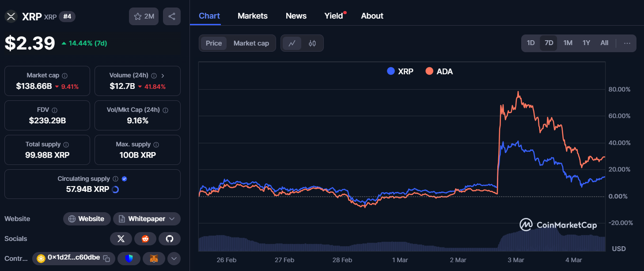Screen dimensions: 644x271
Task: Switch to the Yield tab
Action: pos(334,16)
